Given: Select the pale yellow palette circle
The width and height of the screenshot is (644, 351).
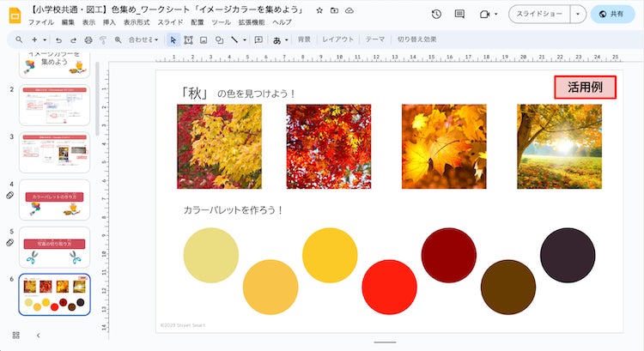Looking at the screenshot, I should click(x=210, y=256).
